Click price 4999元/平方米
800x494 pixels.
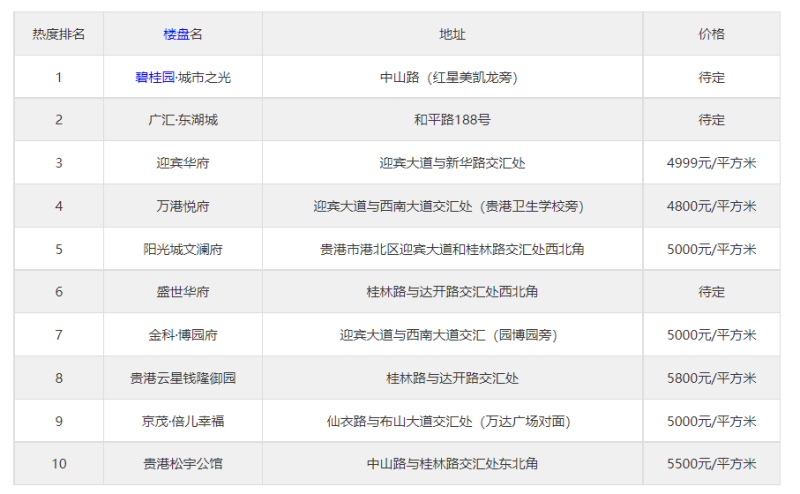coord(711,163)
